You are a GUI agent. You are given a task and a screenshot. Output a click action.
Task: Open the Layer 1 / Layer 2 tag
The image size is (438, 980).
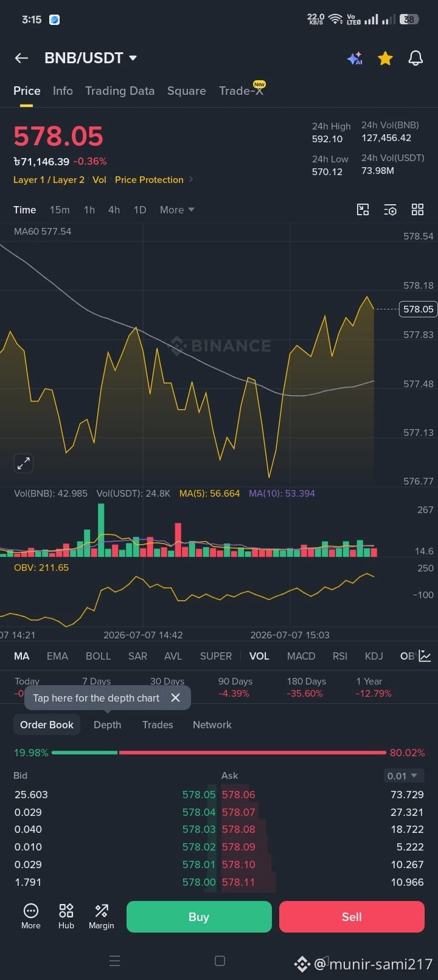coord(49,180)
